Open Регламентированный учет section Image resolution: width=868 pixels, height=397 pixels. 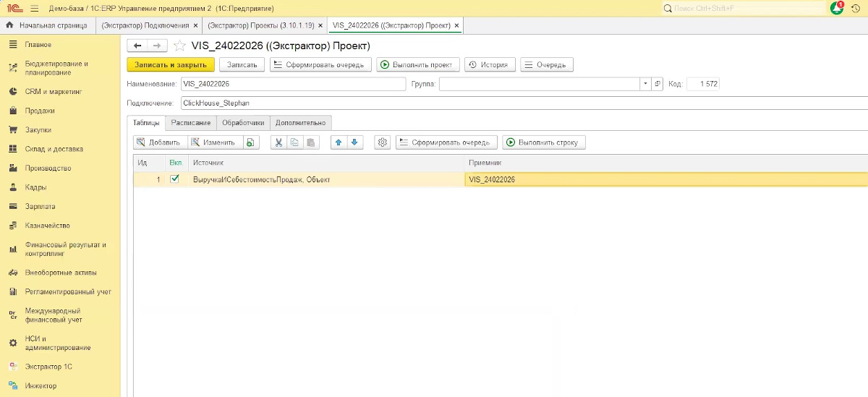[x=60, y=291]
